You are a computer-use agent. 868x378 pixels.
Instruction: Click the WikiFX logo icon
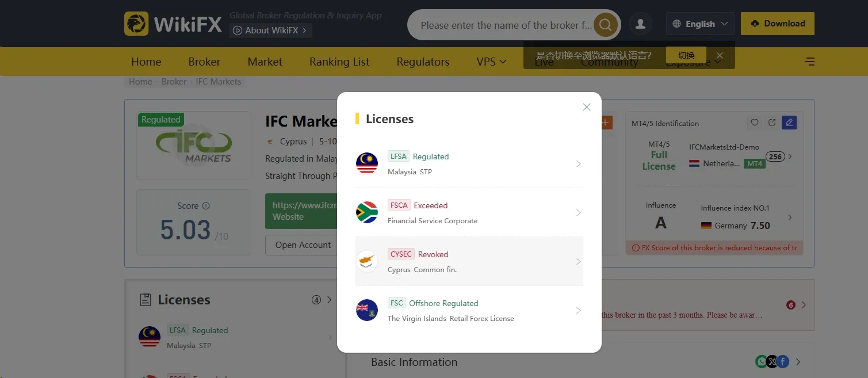(136, 24)
